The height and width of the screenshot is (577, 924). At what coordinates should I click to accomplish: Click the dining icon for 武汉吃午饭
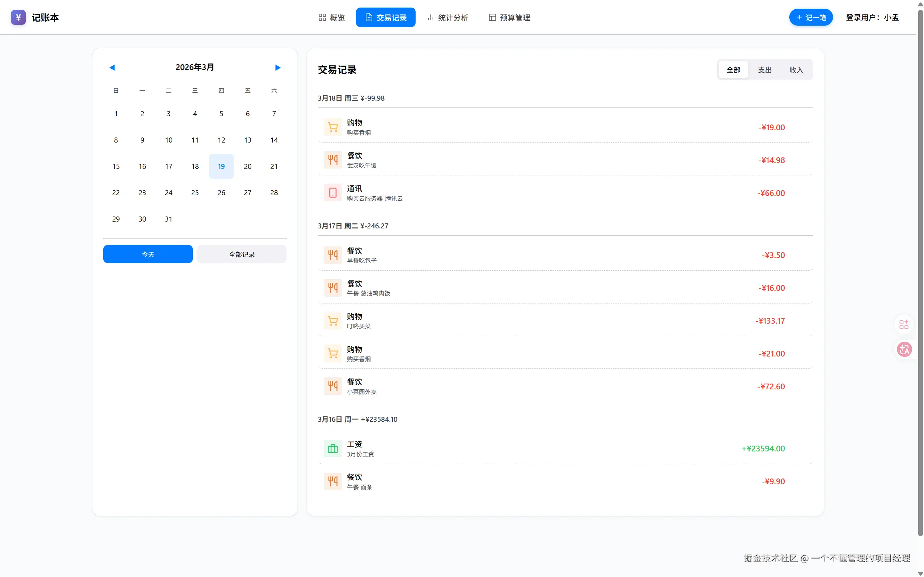click(333, 160)
